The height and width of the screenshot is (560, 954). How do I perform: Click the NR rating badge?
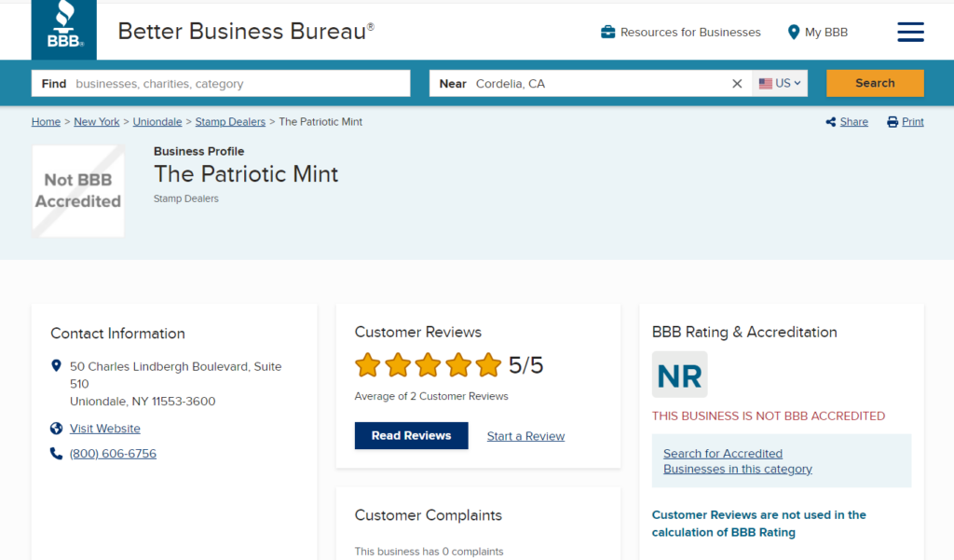pyautogui.click(x=679, y=375)
